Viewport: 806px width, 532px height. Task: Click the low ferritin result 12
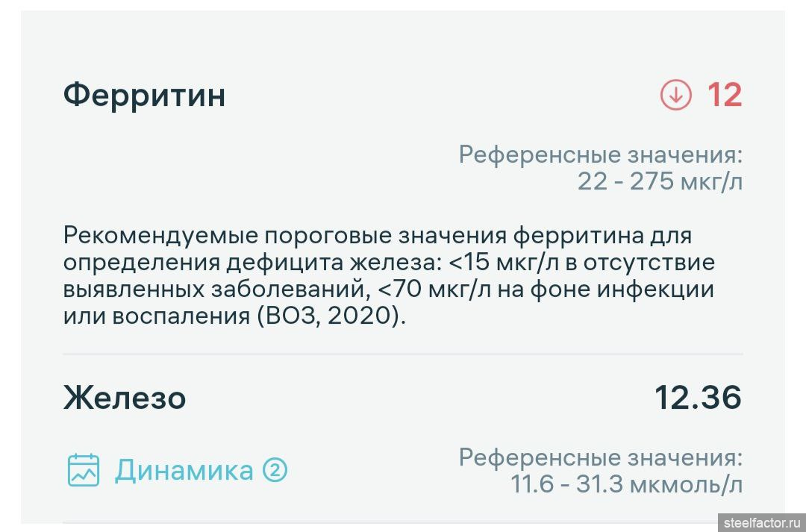[724, 96]
